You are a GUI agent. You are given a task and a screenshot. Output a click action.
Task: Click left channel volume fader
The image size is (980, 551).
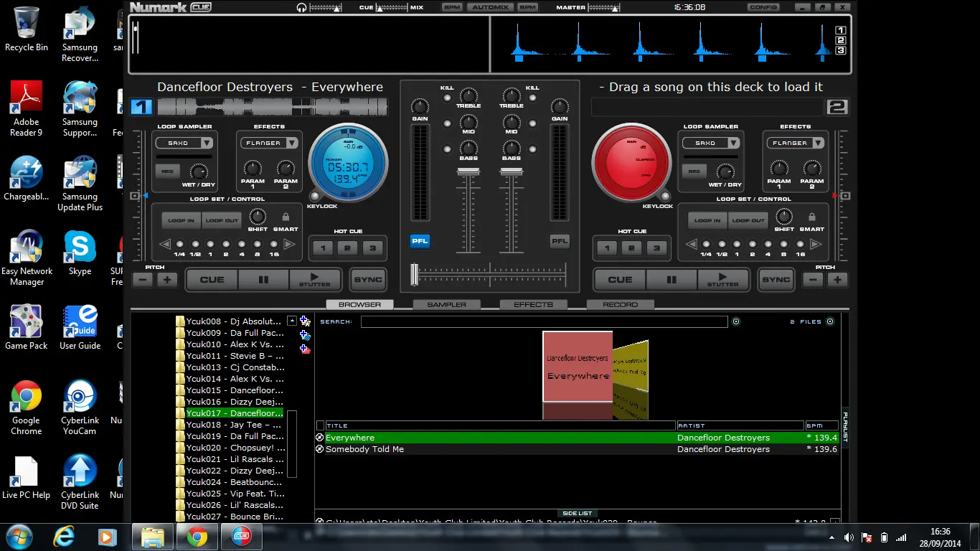click(468, 172)
